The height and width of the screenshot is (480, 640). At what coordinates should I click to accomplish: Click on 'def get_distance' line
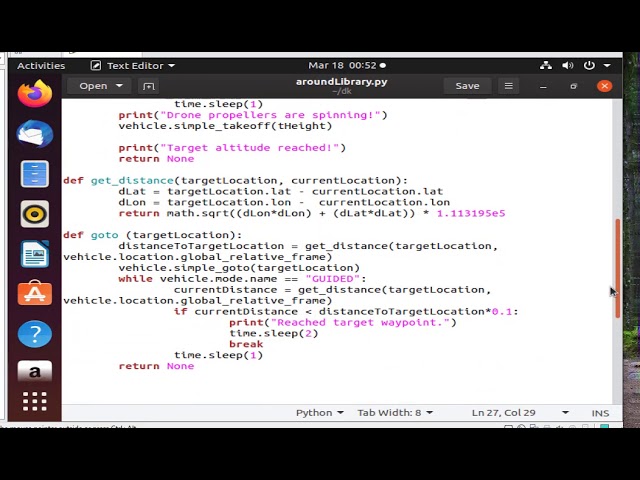(x=236, y=180)
